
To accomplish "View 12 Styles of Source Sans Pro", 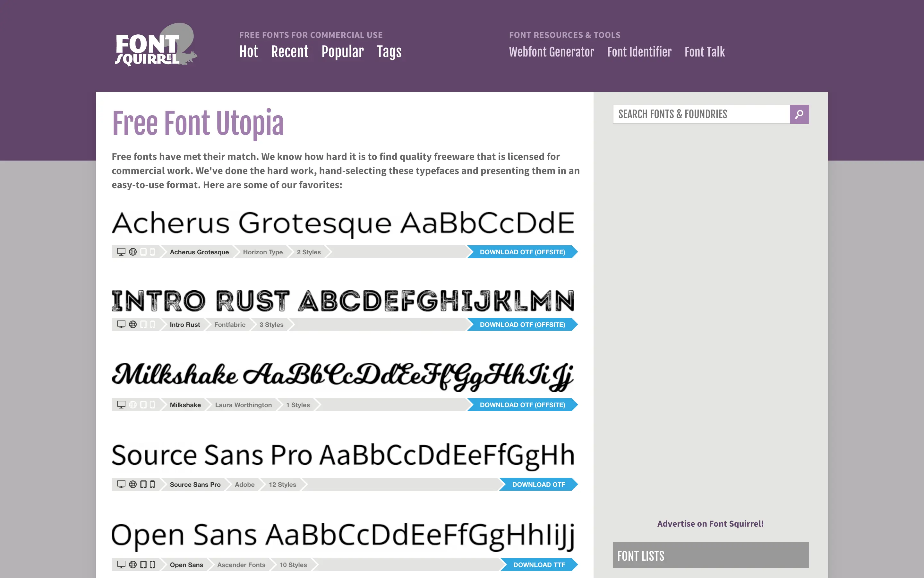I will click(283, 484).
